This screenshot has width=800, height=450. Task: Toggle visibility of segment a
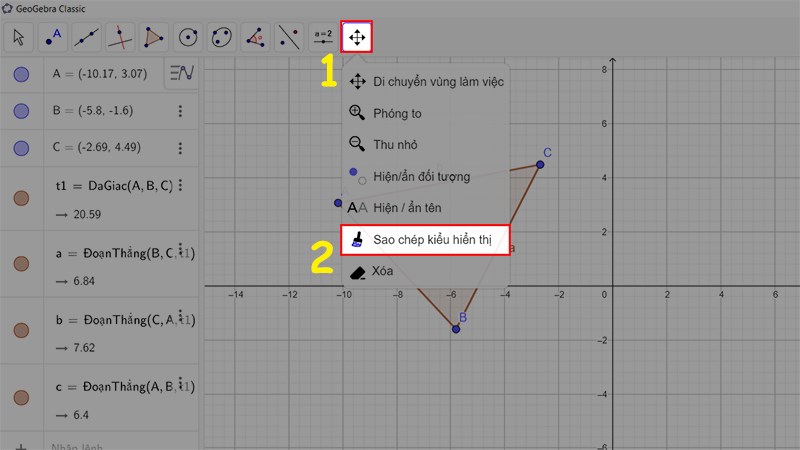21,264
